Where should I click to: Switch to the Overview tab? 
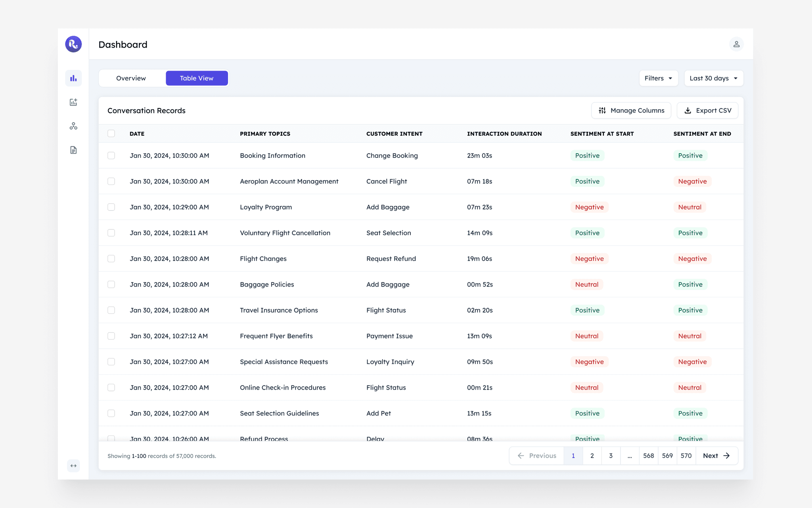[x=131, y=78]
